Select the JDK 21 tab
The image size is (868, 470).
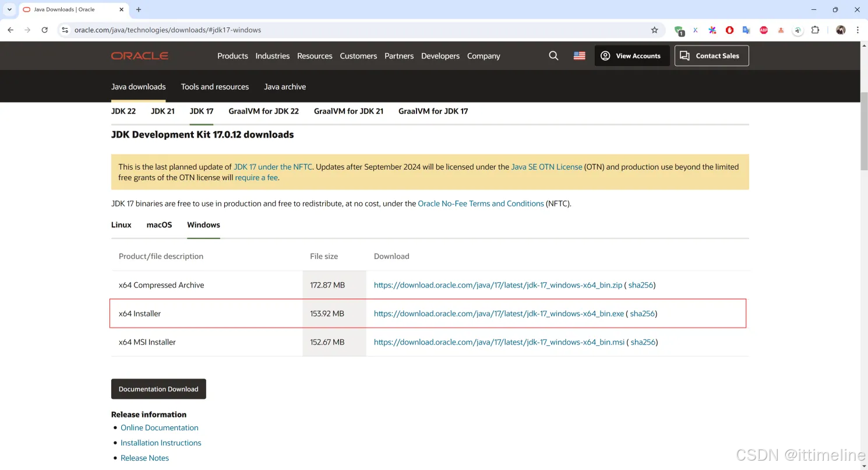click(163, 111)
